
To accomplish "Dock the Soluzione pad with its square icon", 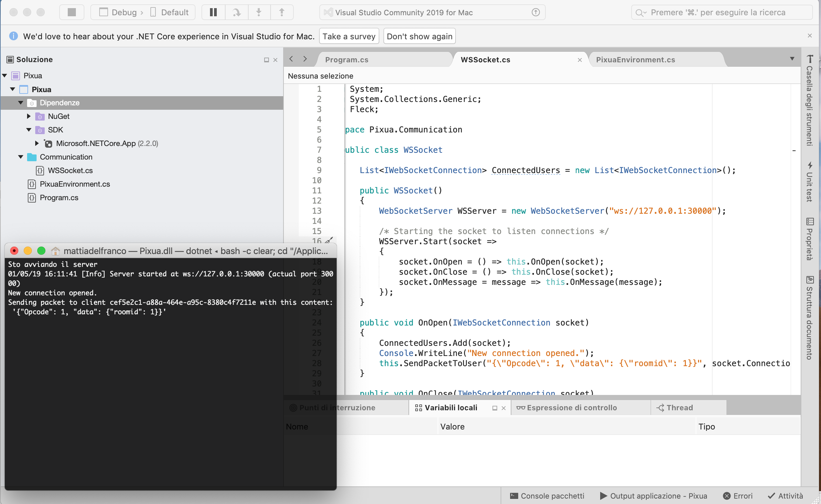I will [x=267, y=60].
